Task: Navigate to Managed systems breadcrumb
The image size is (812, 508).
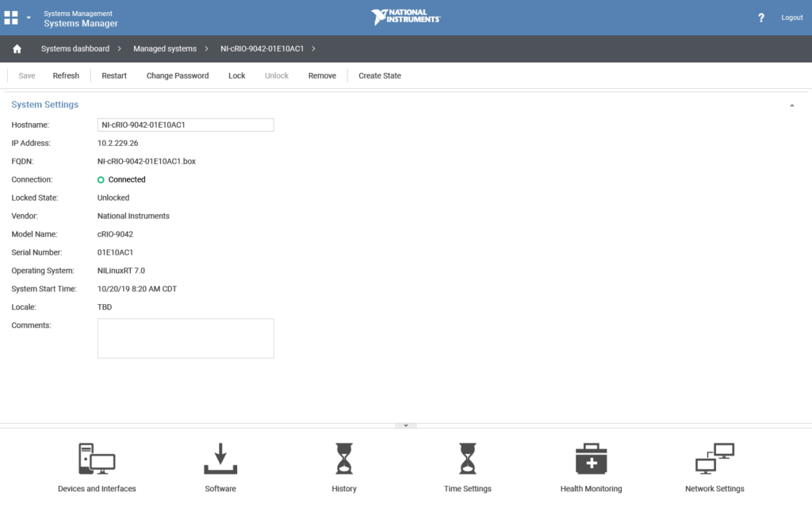Action: tap(165, 48)
